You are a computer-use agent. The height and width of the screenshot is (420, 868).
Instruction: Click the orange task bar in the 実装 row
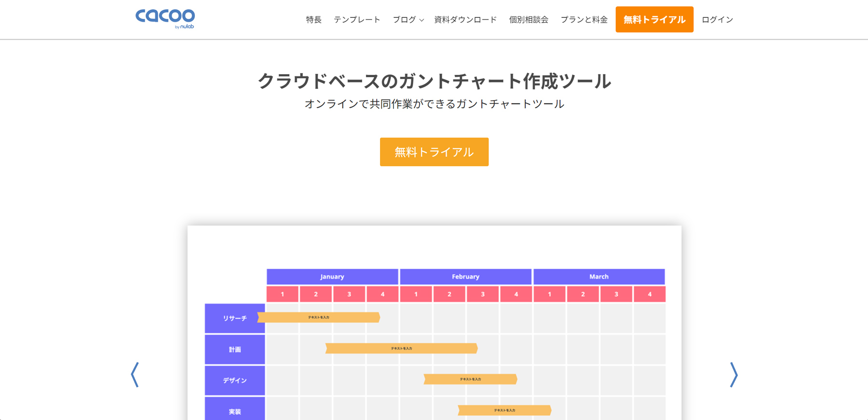pos(504,410)
